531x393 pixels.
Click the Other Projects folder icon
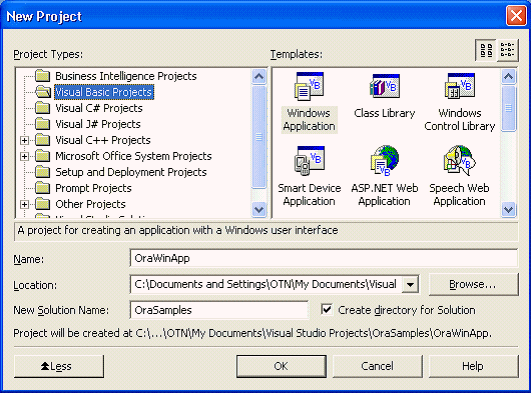click(x=43, y=204)
